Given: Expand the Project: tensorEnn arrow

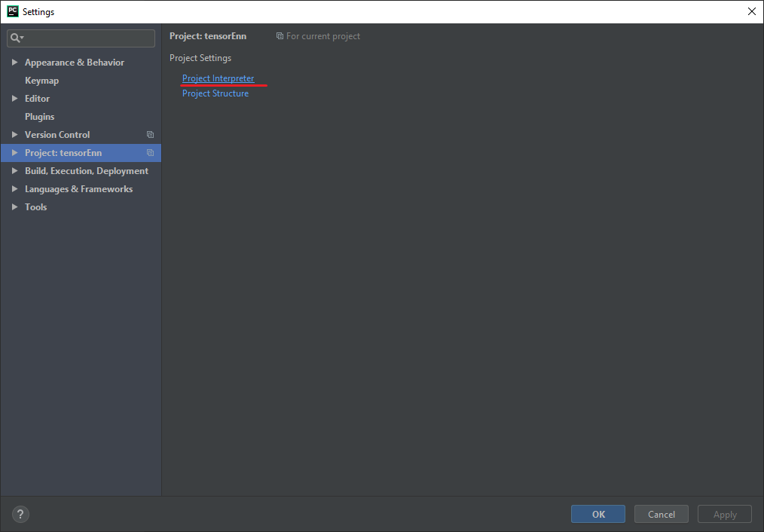Looking at the screenshot, I should 14,152.
